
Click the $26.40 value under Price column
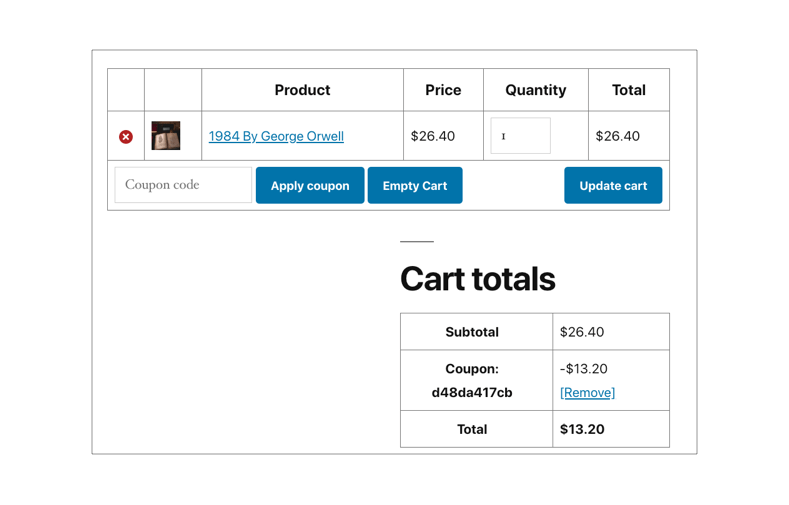click(433, 136)
